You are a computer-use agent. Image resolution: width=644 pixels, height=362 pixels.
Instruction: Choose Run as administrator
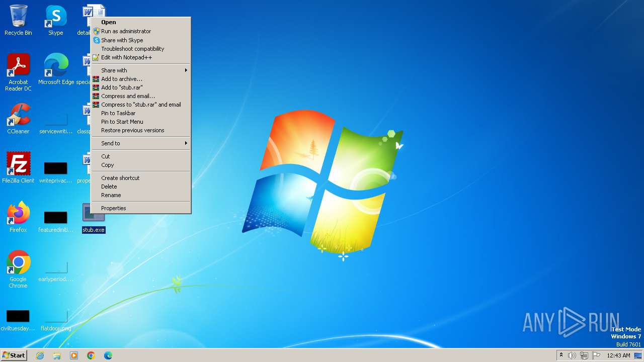pos(141,31)
